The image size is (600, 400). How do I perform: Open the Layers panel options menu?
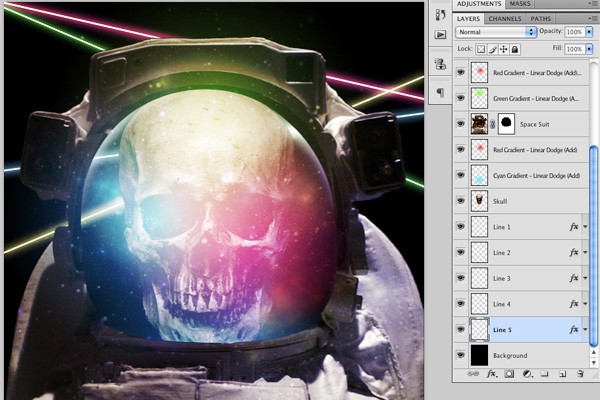pos(593,18)
